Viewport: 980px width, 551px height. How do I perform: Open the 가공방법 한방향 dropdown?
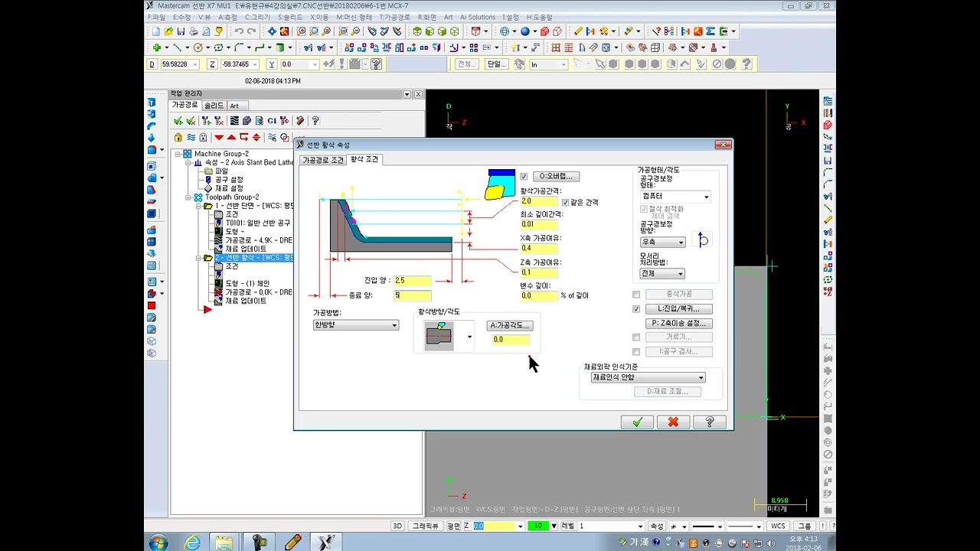coord(356,325)
